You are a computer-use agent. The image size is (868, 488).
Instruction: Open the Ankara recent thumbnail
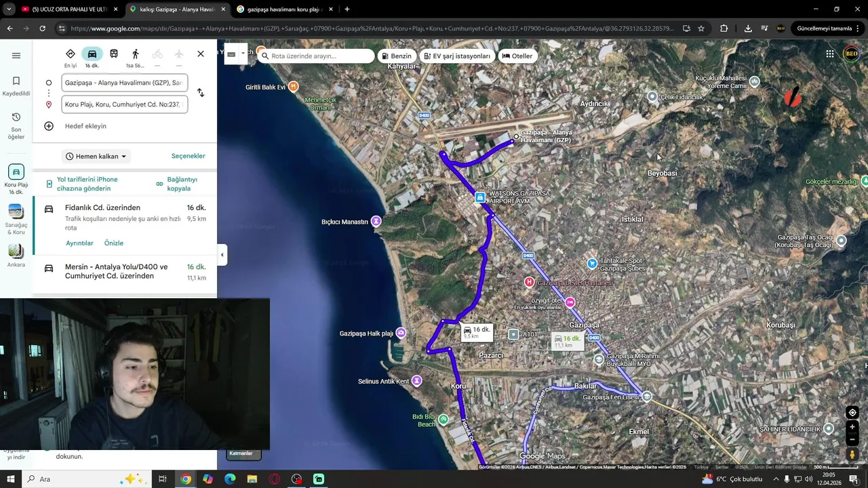[x=16, y=254]
